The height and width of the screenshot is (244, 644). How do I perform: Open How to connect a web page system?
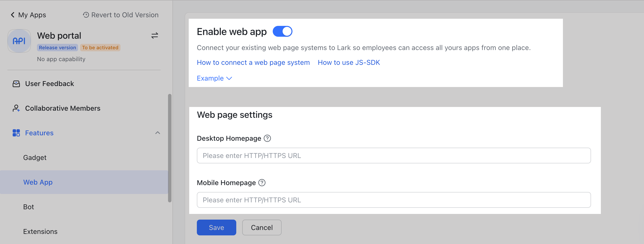tap(253, 62)
